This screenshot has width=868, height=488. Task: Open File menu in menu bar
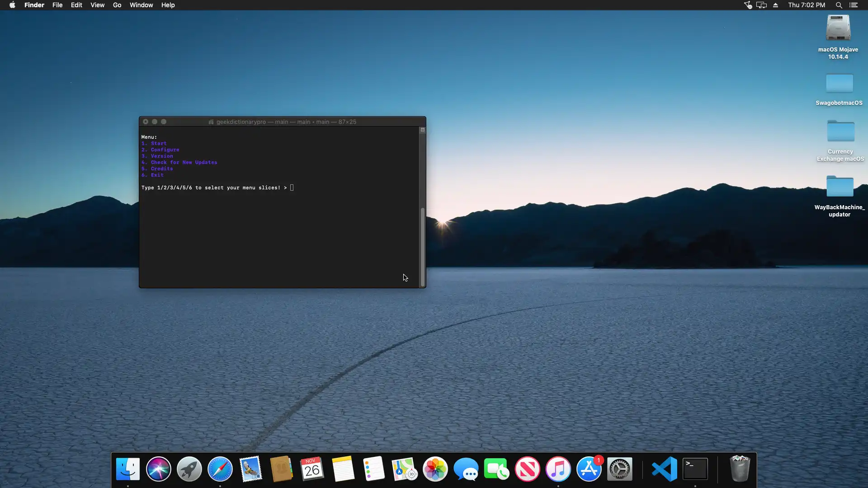click(x=57, y=5)
